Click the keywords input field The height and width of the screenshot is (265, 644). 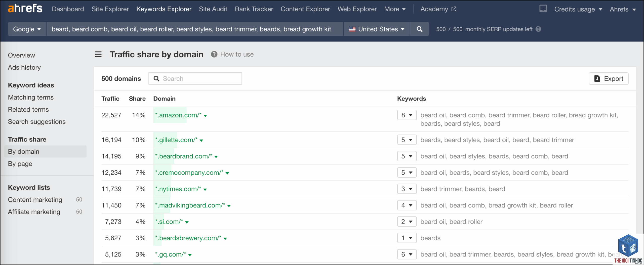pyautogui.click(x=195, y=29)
